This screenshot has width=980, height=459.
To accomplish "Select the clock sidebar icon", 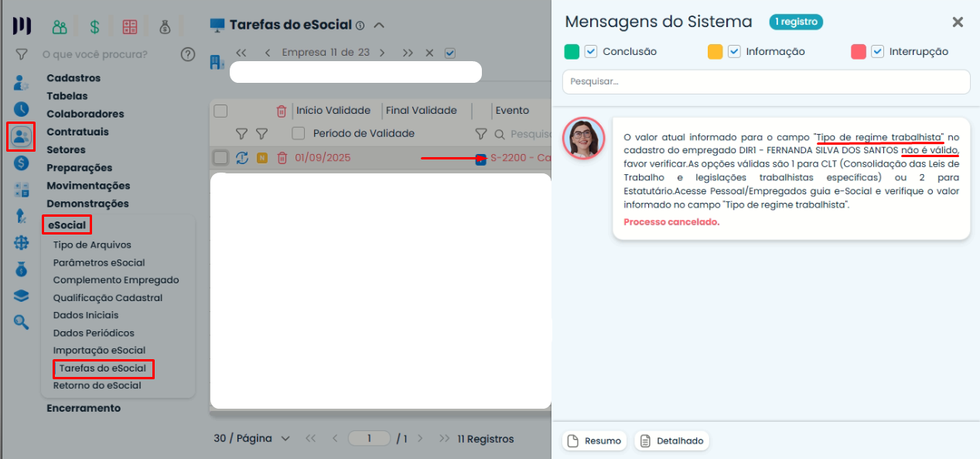I will pyautogui.click(x=21, y=109).
